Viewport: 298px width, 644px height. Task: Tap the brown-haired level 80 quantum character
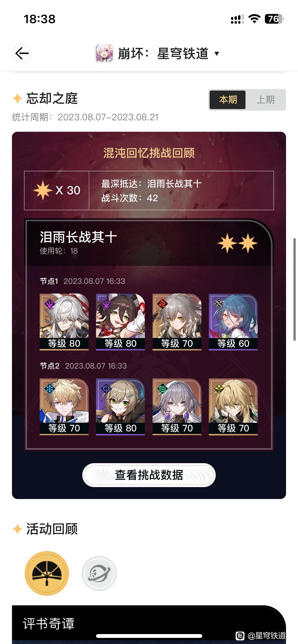point(120,407)
